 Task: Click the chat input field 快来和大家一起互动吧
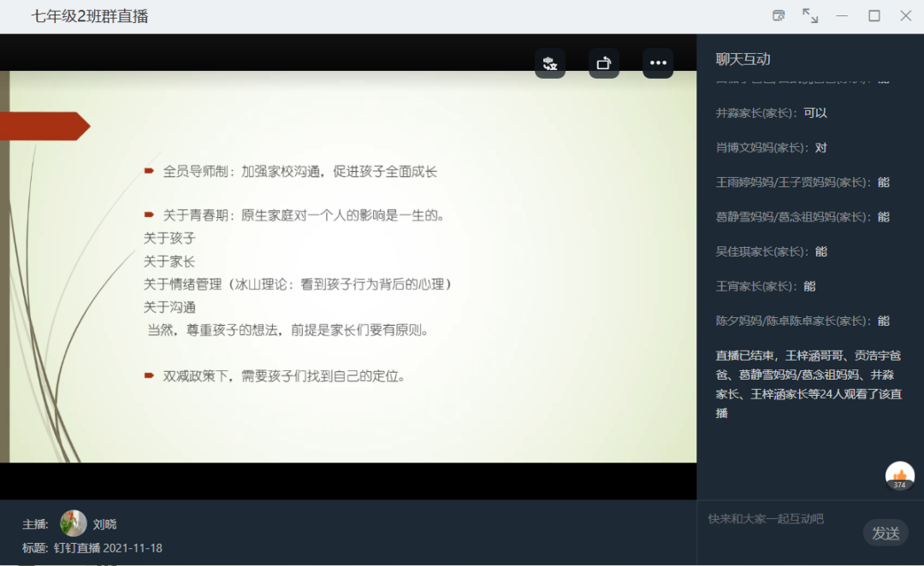(x=779, y=519)
